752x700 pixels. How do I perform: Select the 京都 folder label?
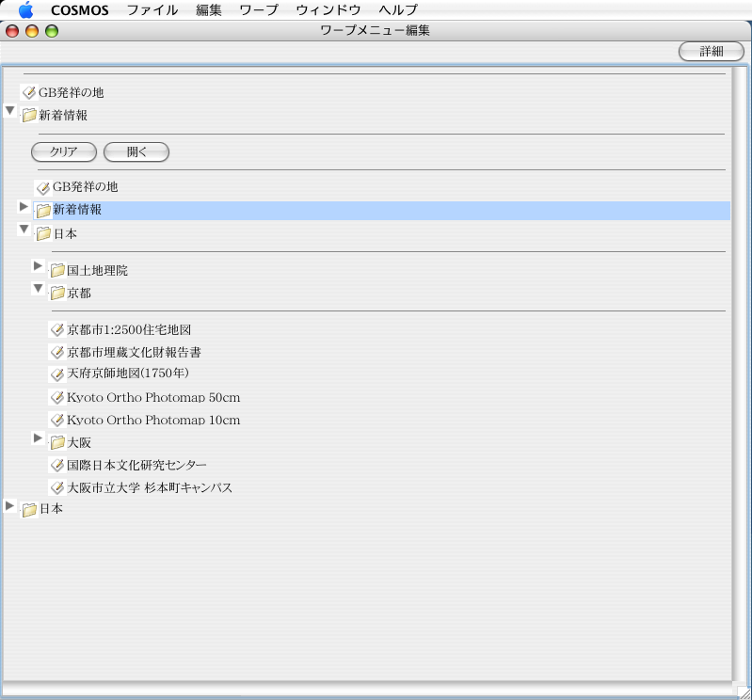coord(79,293)
